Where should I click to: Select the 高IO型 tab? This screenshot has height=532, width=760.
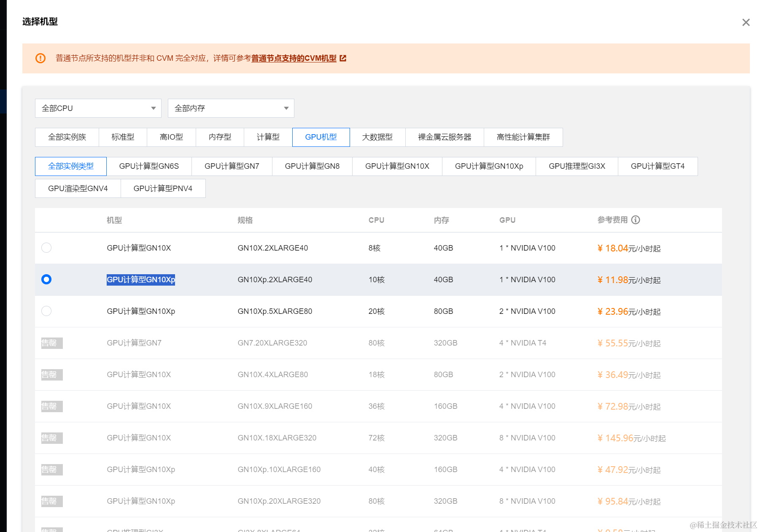click(x=171, y=137)
